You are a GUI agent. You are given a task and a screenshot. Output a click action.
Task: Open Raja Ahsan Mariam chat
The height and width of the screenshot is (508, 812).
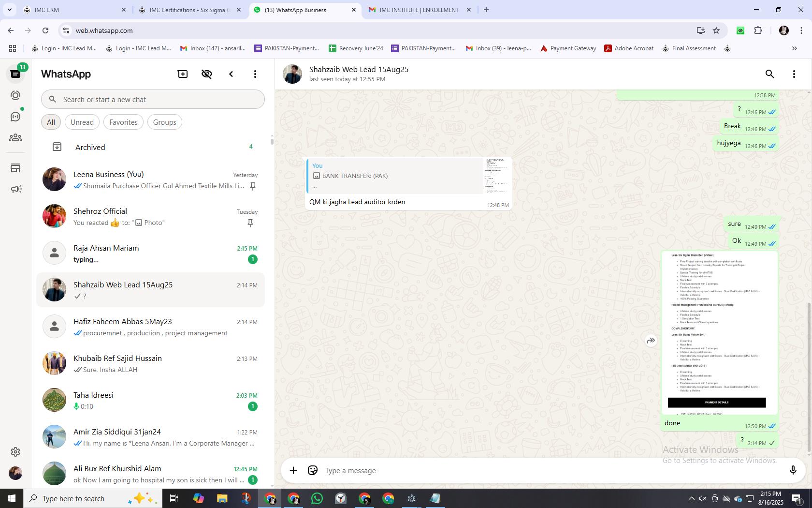click(x=151, y=254)
